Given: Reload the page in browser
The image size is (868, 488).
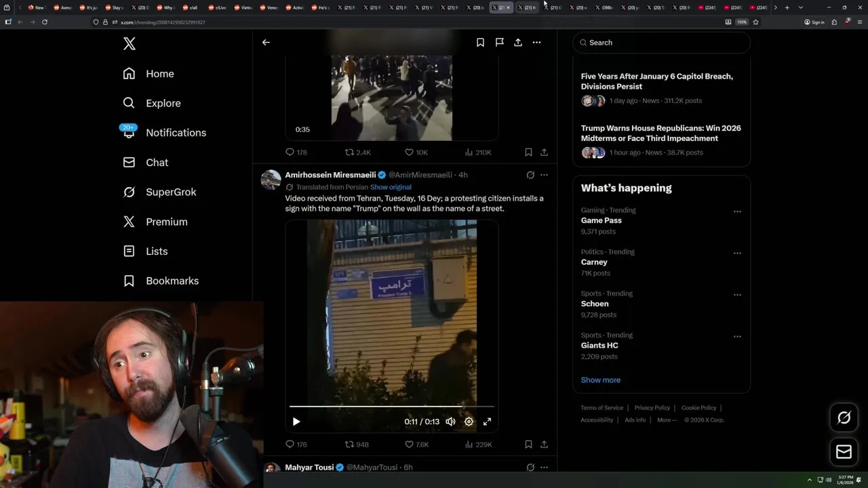Looking at the screenshot, I should coord(45,22).
